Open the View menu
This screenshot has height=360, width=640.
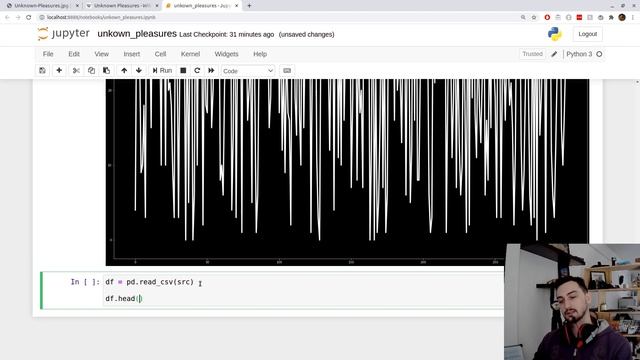pyautogui.click(x=102, y=54)
